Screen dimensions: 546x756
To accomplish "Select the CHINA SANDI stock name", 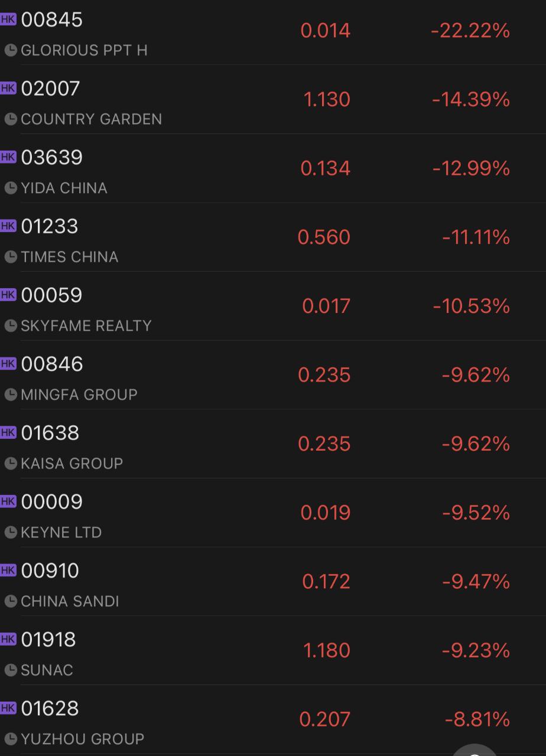I will [x=70, y=601].
